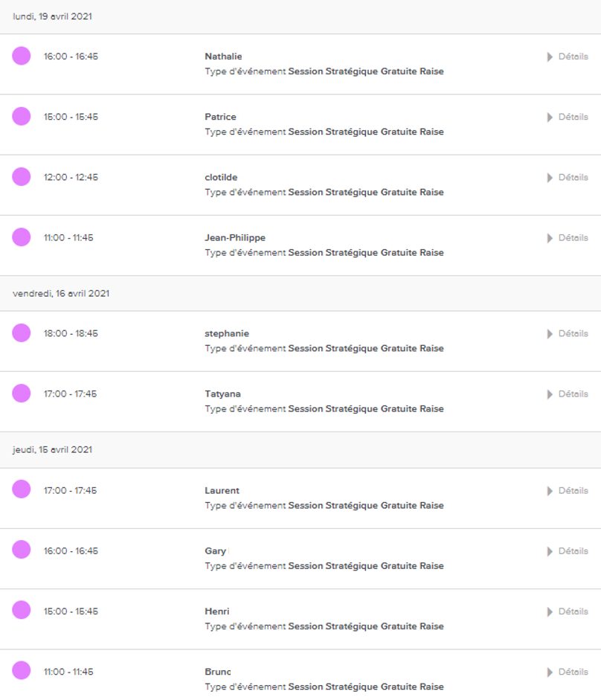601x700 pixels.
Task: Expand Détails for Nathalie's event
Action: 568,57
